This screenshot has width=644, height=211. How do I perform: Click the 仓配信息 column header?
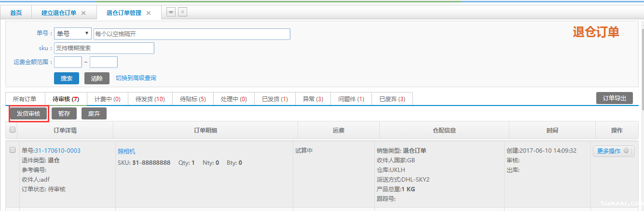click(x=444, y=130)
